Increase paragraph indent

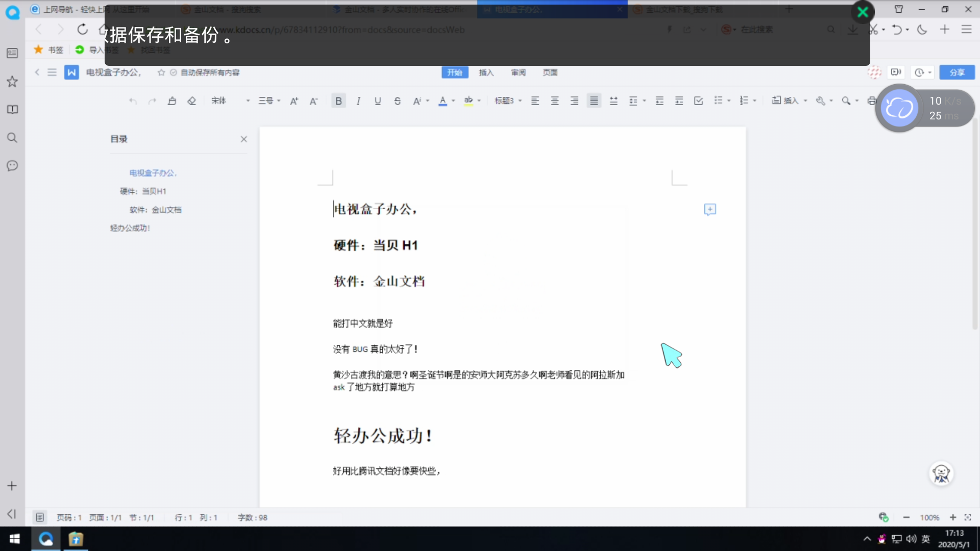(x=679, y=101)
